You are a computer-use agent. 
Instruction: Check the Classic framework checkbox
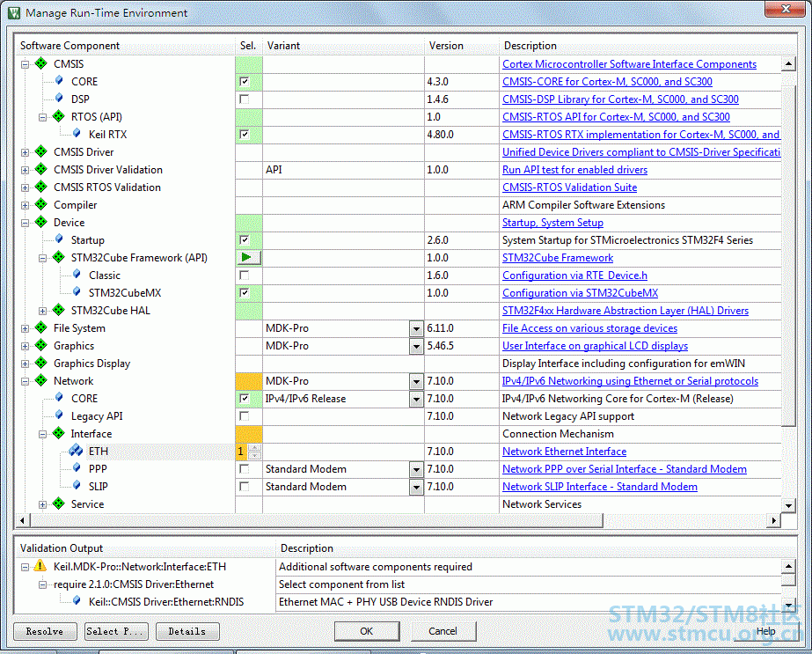pos(245,276)
